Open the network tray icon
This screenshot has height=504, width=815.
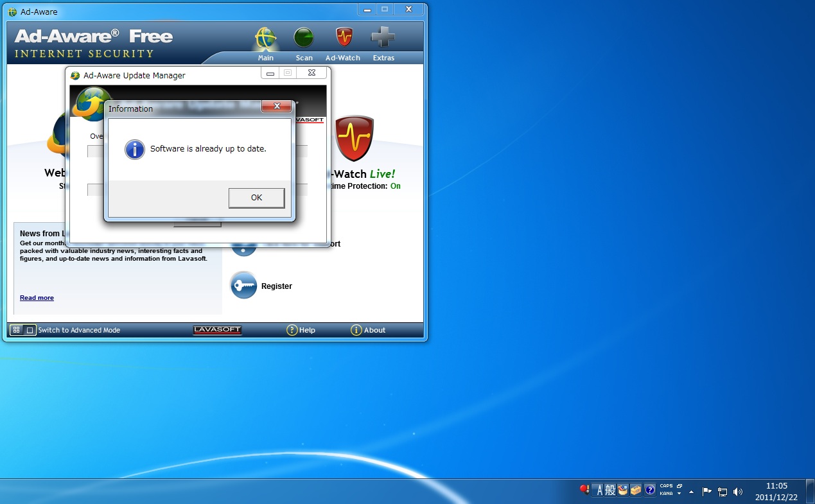coord(722,492)
